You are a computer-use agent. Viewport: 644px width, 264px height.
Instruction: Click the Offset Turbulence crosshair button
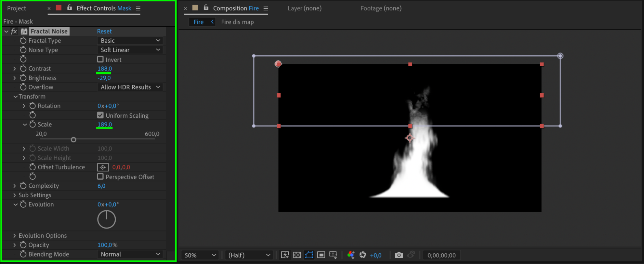point(103,167)
